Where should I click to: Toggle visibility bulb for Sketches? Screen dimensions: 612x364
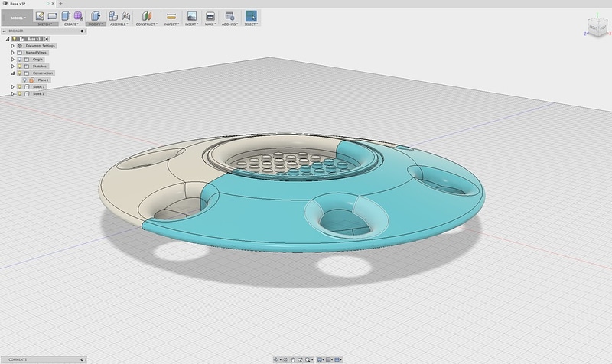coord(20,67)
